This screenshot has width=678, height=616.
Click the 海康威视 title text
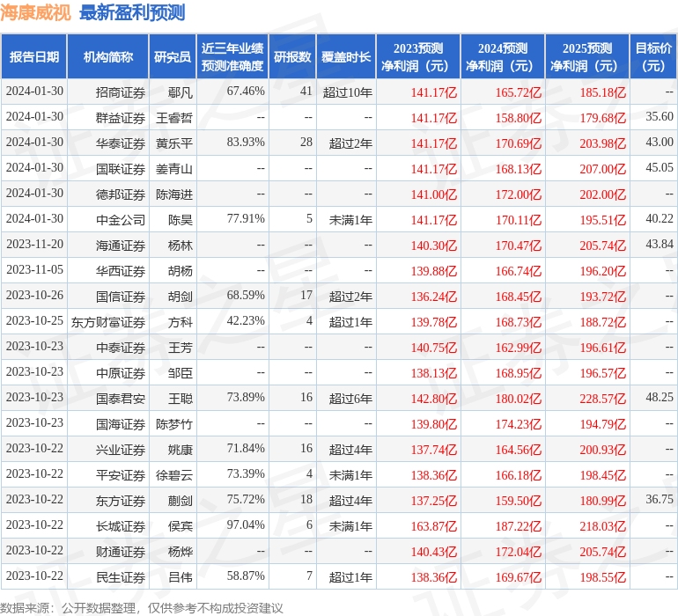pos(35,12)
